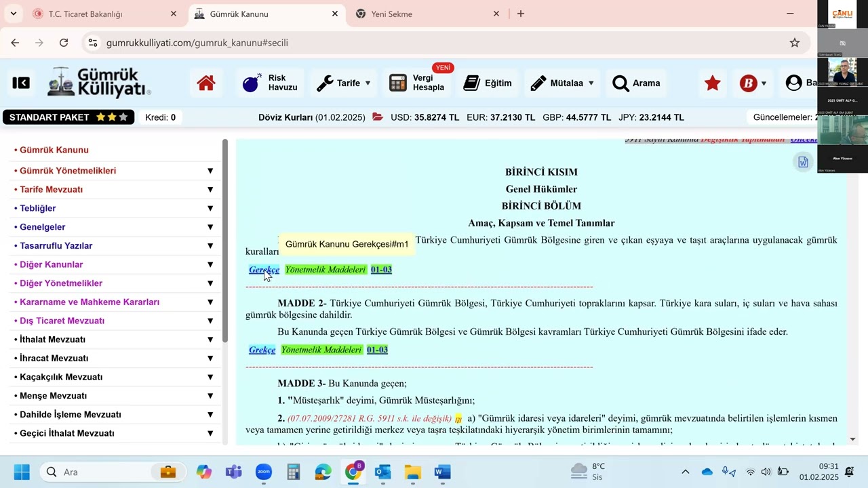868x488 pixels.
Task: Open Zoom from taskbar
Action: click(264, 472)
